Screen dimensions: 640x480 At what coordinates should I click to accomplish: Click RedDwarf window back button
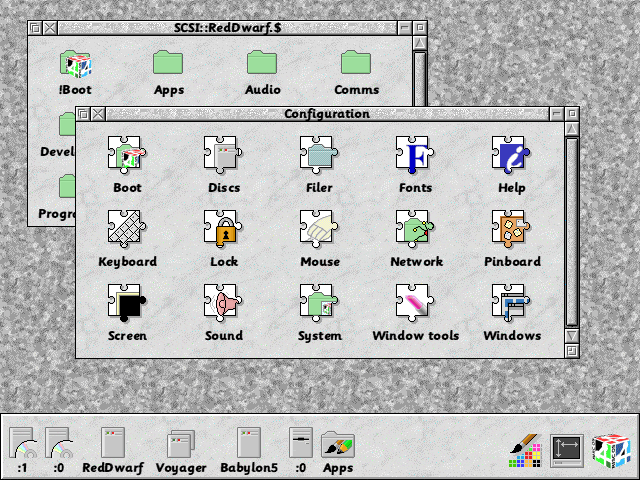click(35, 28)
